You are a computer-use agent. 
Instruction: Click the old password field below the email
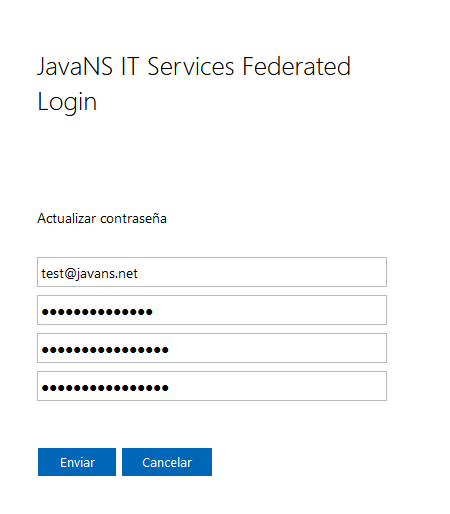pos(212,310)
